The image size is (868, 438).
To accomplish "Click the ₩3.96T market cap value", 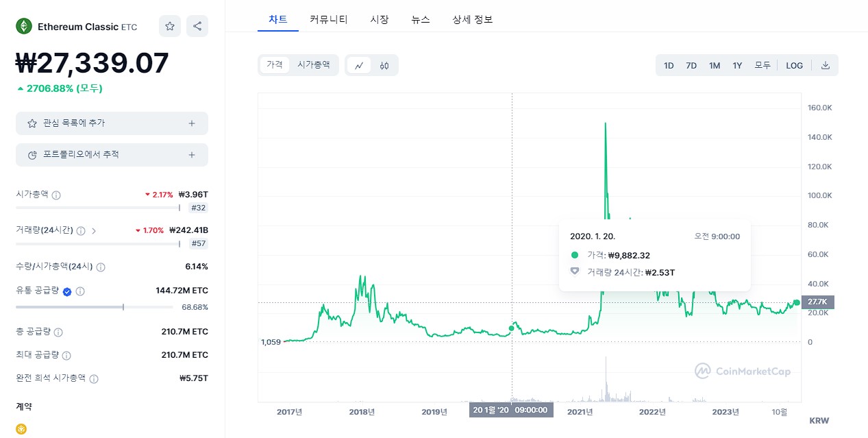I will point(193,195).
